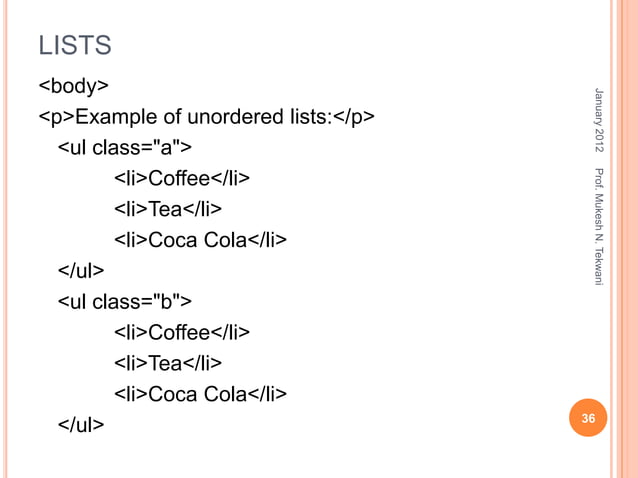Click the LISTS slide title
The height and width of the screenshot is (478, 638).
pos(74,45)
